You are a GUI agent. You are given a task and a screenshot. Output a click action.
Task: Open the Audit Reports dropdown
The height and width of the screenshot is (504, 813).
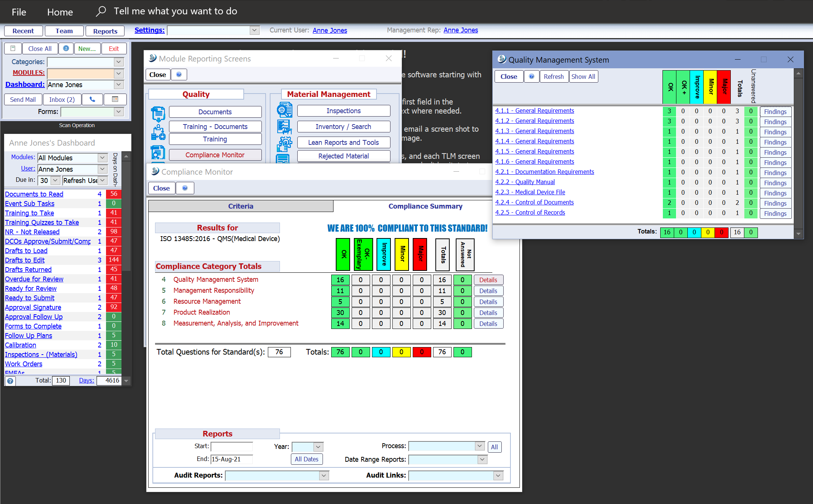click(323, 476)
